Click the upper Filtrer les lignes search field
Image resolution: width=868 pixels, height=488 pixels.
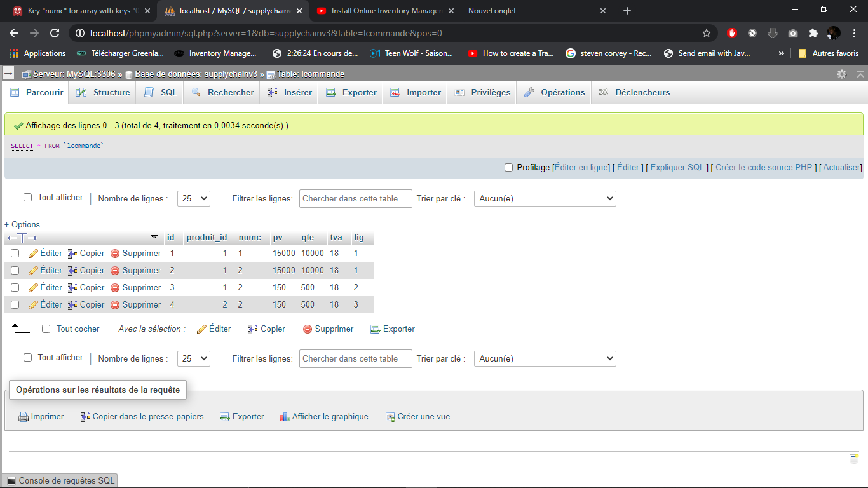(356, 198)
